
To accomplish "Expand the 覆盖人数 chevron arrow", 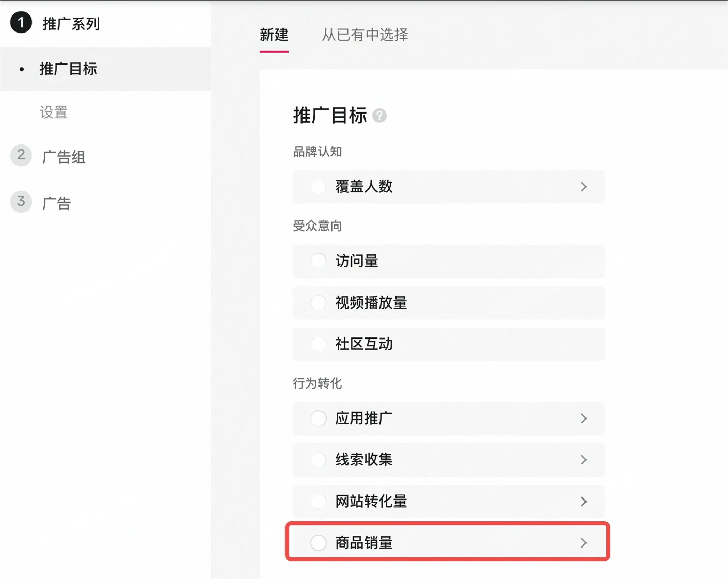I will 584,187.
